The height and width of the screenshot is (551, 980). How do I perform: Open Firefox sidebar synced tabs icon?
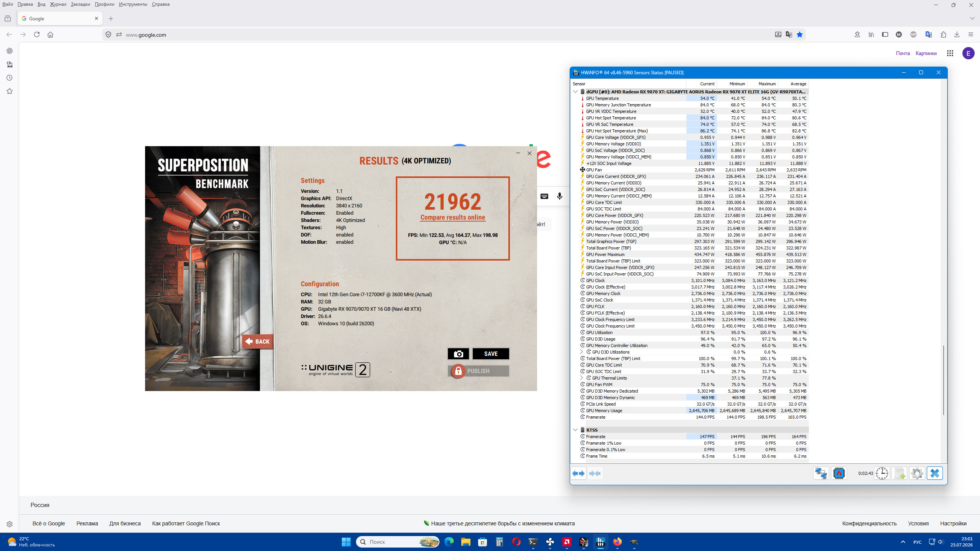(10, 64)
